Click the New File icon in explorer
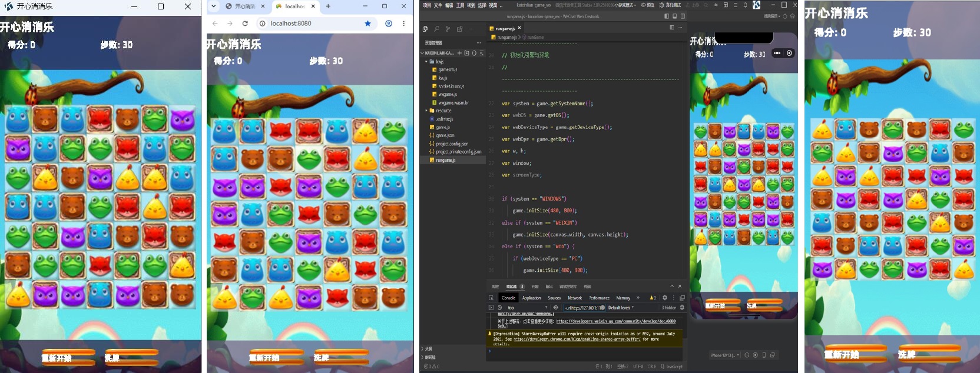 [460, 53]
